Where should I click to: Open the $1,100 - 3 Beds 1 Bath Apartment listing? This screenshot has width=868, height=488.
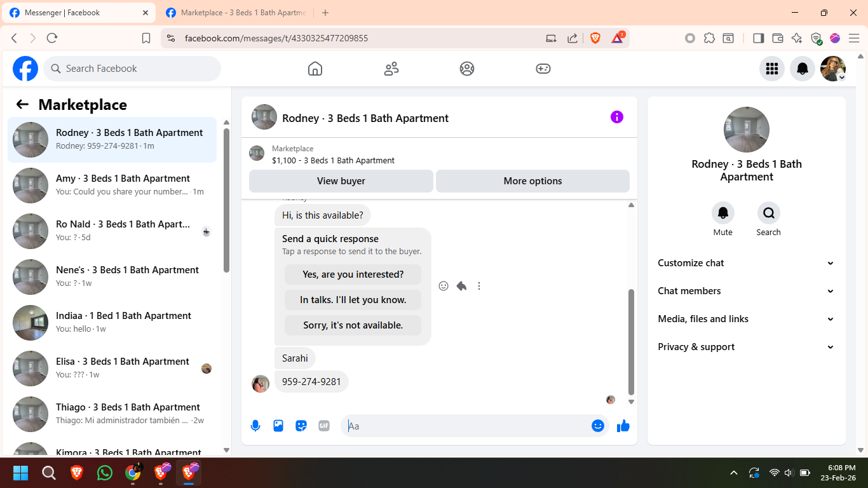click(333, 161)
